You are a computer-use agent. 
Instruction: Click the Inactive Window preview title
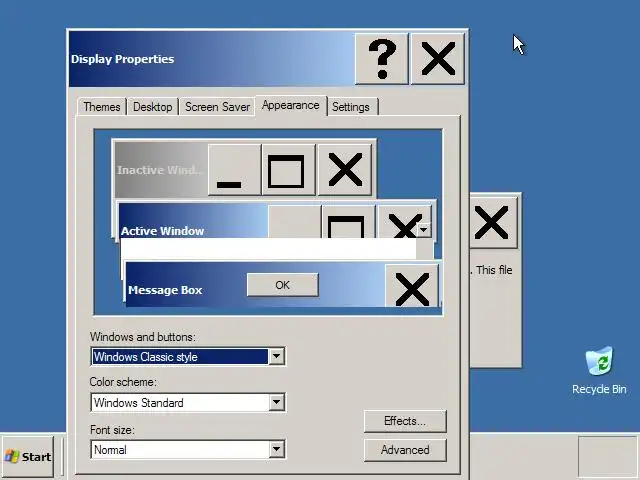tap(159, 170)
